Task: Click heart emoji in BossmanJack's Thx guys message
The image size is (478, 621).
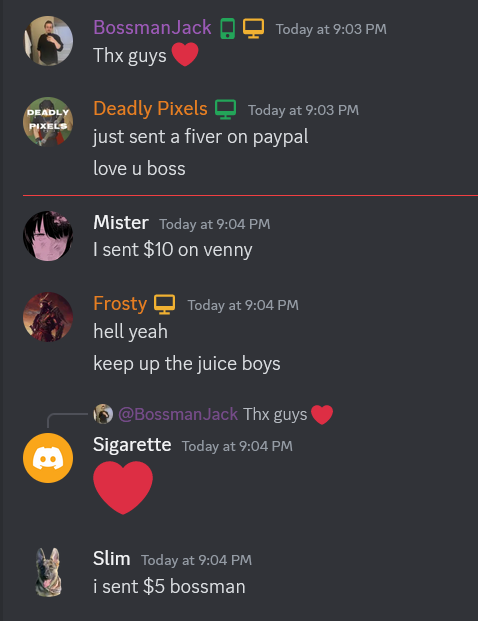Action: [185, 54]
